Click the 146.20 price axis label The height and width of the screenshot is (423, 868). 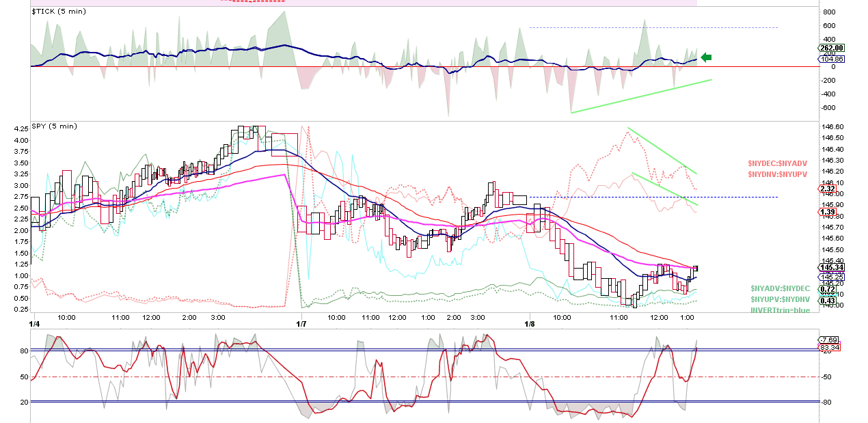pyautogui.click(x=832, y=172)
